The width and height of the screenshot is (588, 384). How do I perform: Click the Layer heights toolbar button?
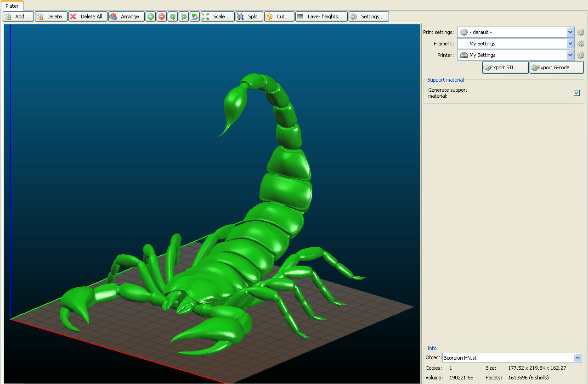(x=322, y=17)
